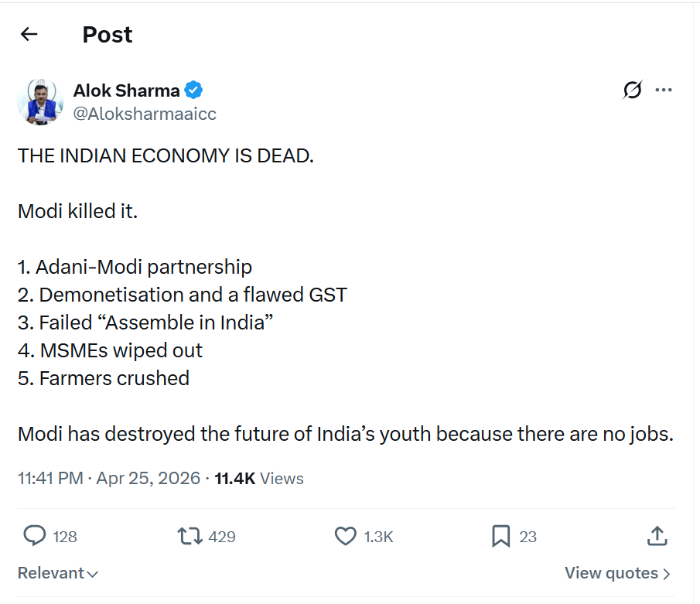The height and width of the screenshot is (604, 700).
Task: Click the Alok Sharma display name
Action: coord(126,90)
